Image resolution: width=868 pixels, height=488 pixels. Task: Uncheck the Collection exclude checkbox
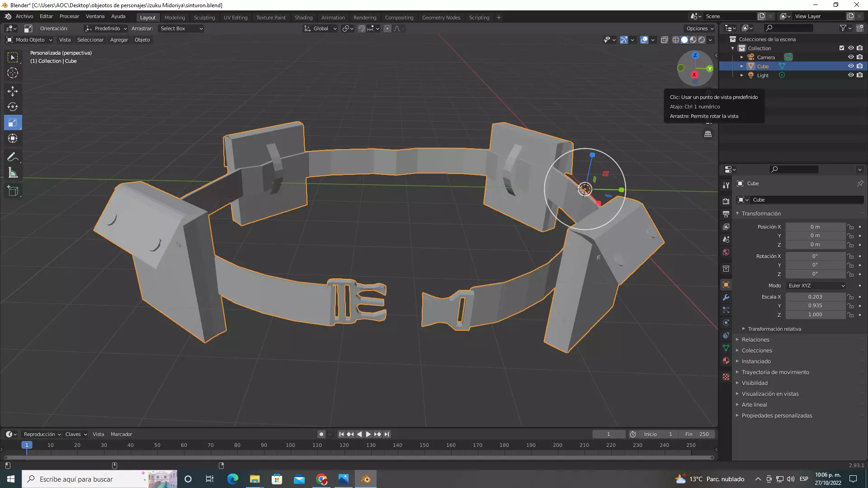841,48
